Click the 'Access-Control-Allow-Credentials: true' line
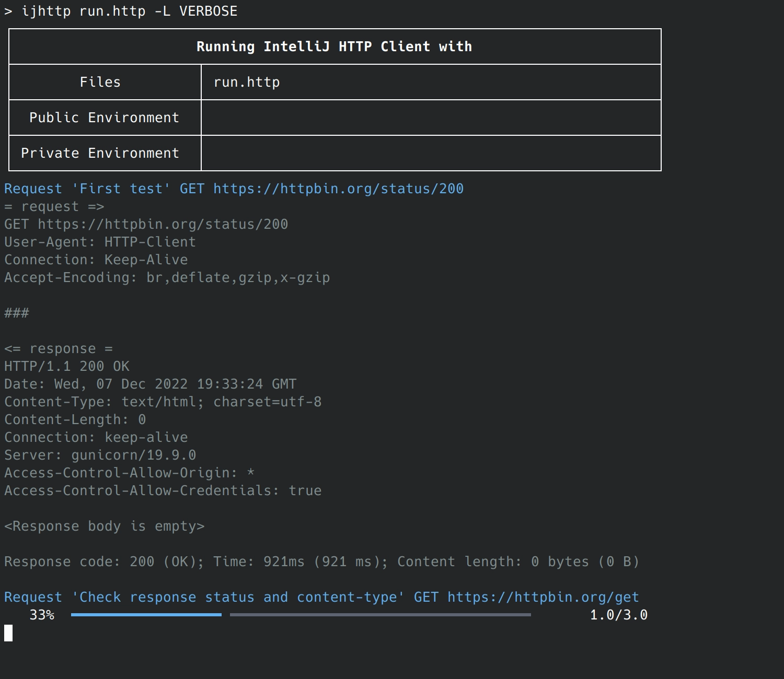784x679 pixels. (163, 490)
